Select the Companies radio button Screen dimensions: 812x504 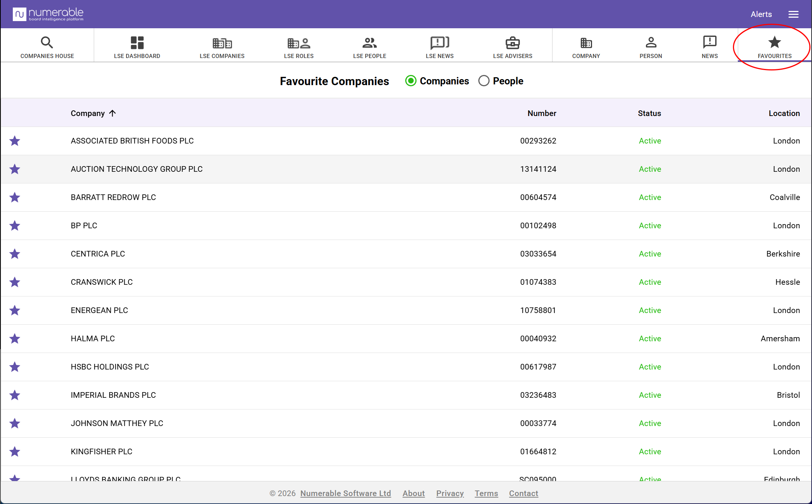coord(411,81)
